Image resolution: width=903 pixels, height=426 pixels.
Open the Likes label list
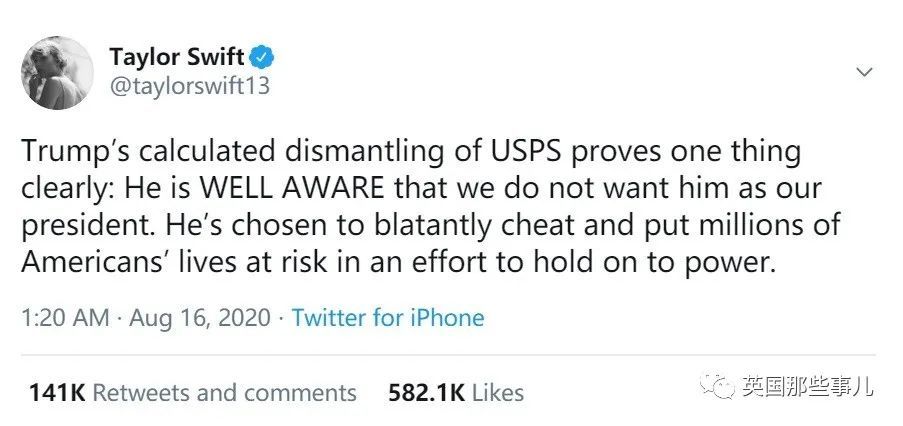[x=498, y=393]
